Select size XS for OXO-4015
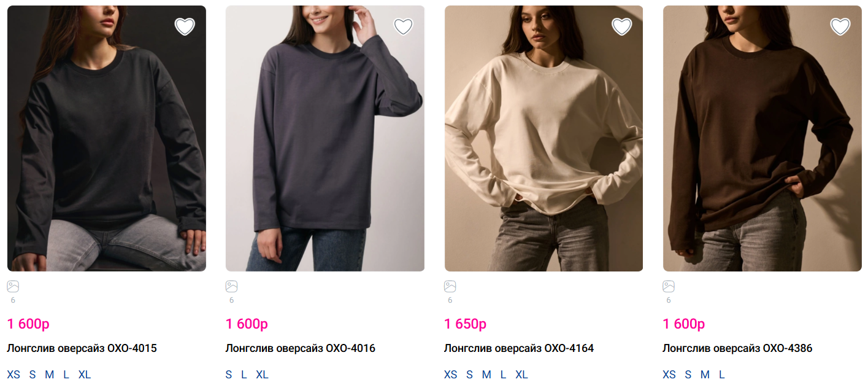This screenshot has width=868, height=390. click(x=13, y=375)
